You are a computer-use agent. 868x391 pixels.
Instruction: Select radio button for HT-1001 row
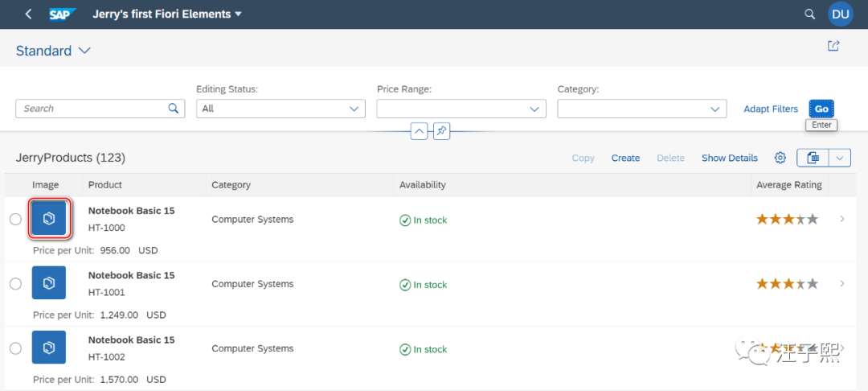pyautogui.click(x=15, y=284)
